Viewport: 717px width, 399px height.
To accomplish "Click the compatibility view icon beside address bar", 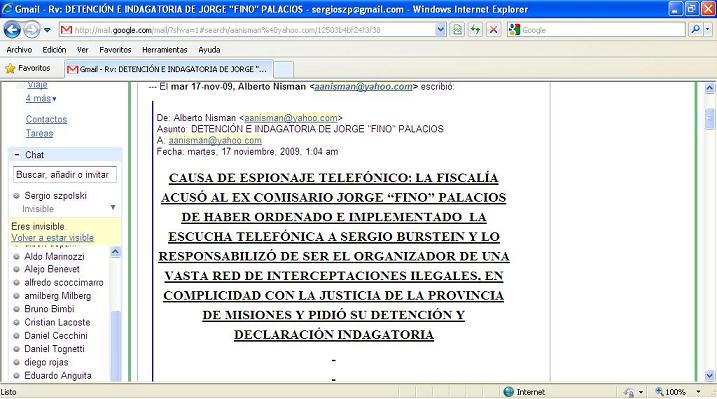I will coord(457,30).
